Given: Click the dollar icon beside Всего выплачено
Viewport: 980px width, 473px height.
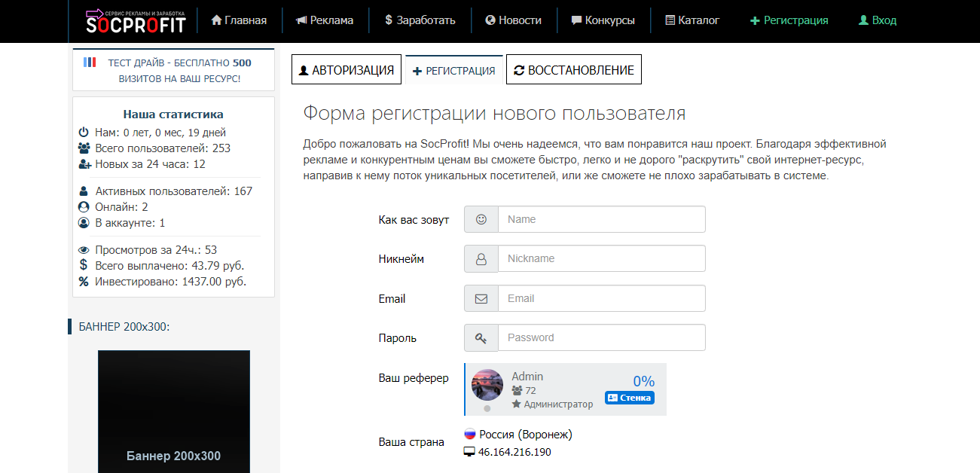Looking at the screenshot, I should pos(84,265).
